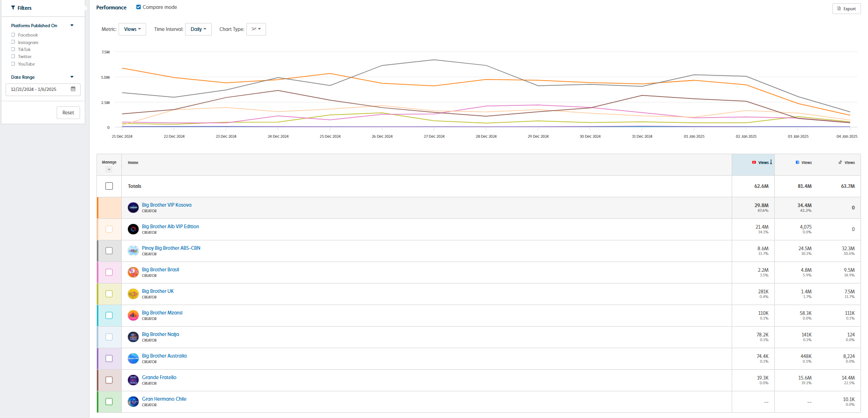Tick the Big Brother Australia checkbox
The width and height of the screenshot is (868, 418).
(x=109, y=358)
